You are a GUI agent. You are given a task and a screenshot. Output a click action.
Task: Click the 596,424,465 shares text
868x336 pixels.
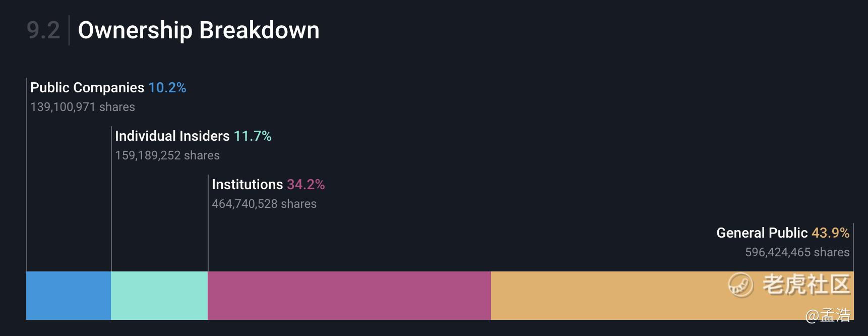point(797,252)
